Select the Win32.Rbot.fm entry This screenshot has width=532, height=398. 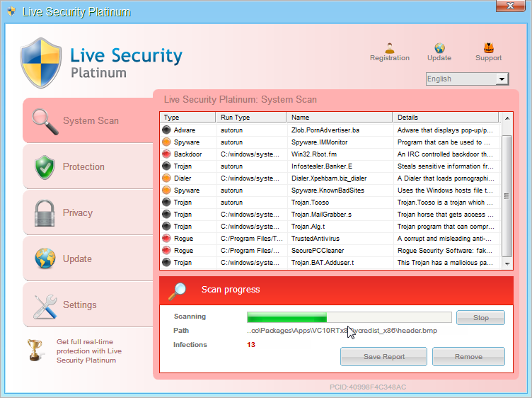314,154
